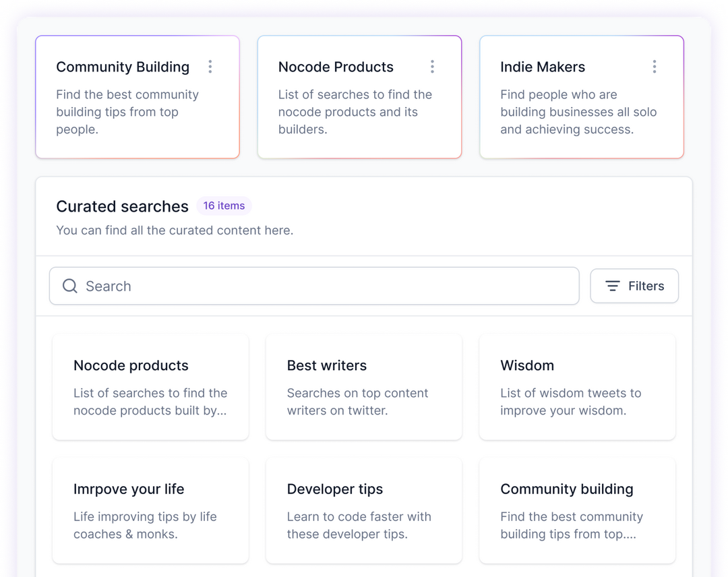
Task: Click the Indie Makers card title
Action: tap(543, 67)
